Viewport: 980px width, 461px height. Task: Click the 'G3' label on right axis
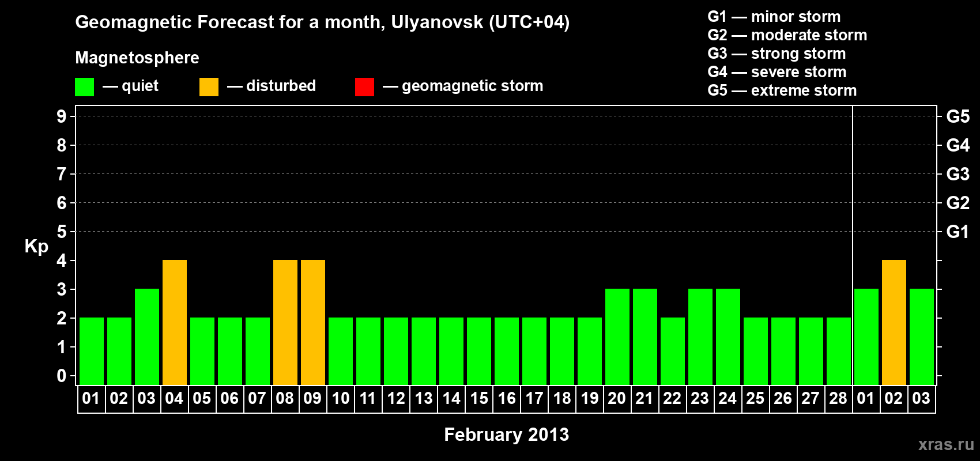point(958,174)
